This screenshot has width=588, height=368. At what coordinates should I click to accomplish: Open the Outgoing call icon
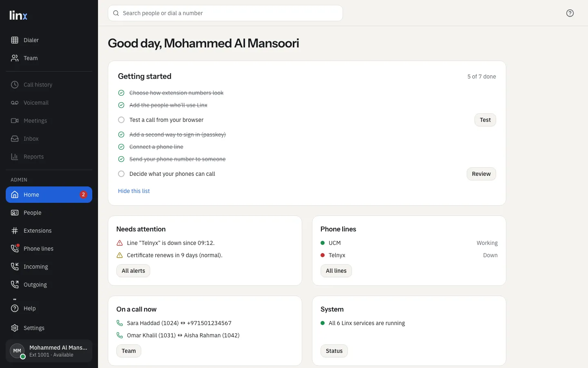15,285
